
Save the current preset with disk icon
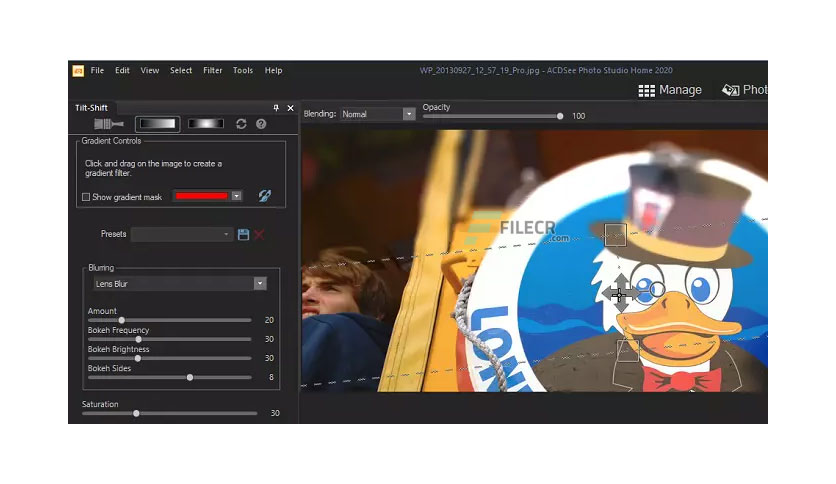[x=243, y=235]
